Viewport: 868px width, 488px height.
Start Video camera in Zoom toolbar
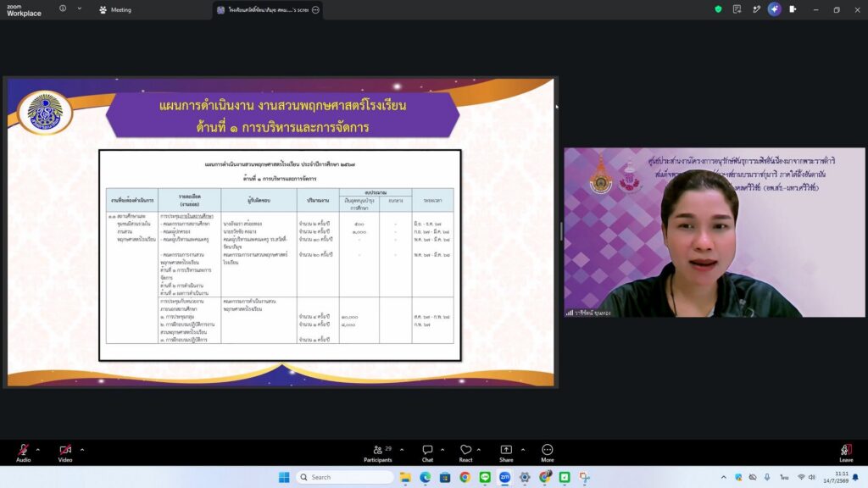point(65,452)
